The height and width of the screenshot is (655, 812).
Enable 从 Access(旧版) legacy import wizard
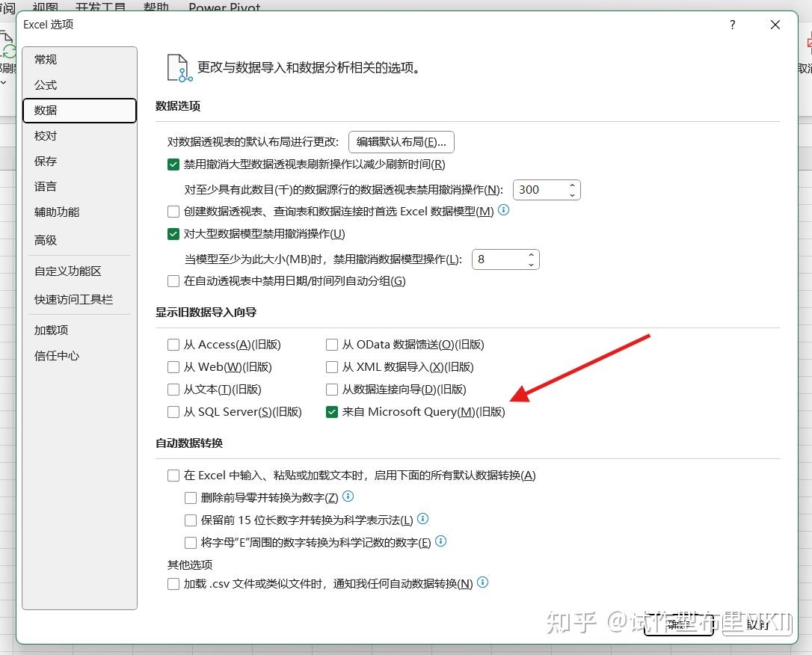173,344
